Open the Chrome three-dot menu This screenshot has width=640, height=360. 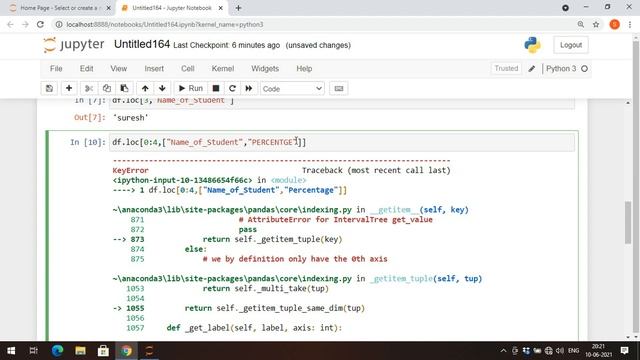[630, 24]
